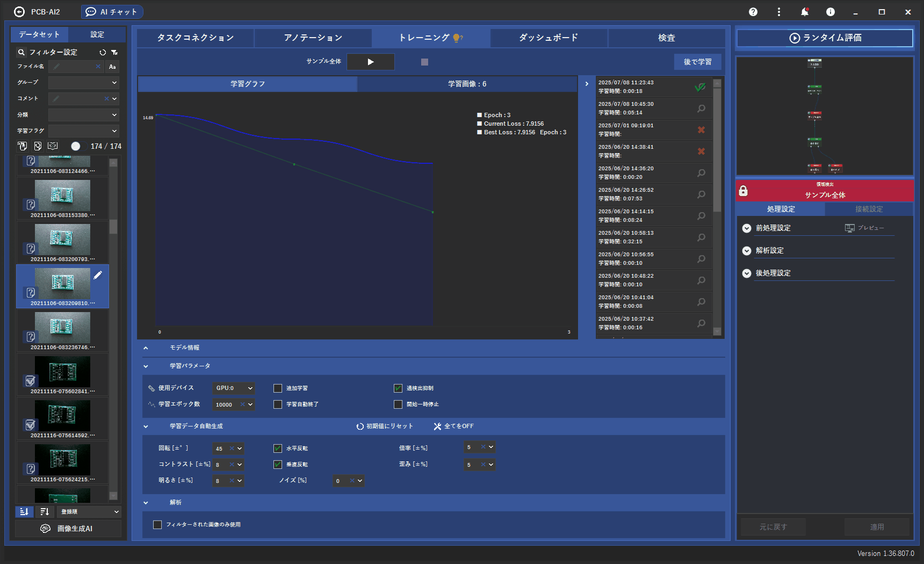Open the notification bell icon
924x564 pixels.
coord(804,12)
